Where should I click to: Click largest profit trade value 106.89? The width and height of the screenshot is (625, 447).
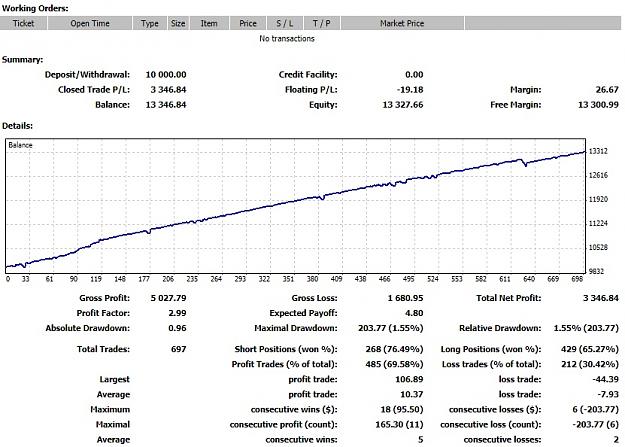pyautogui.click(x=409, y=379)
